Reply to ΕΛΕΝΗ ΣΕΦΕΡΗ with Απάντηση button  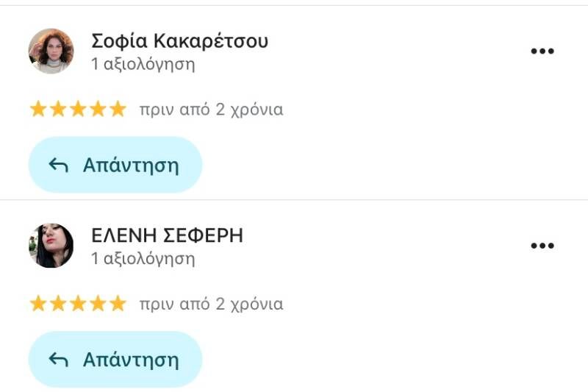(x=115, y=360)
